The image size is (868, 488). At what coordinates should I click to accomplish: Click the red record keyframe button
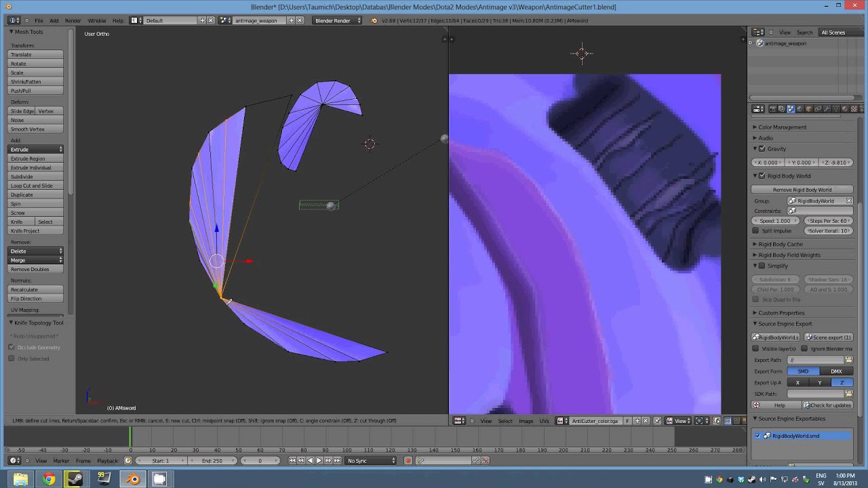click(408, 461)
